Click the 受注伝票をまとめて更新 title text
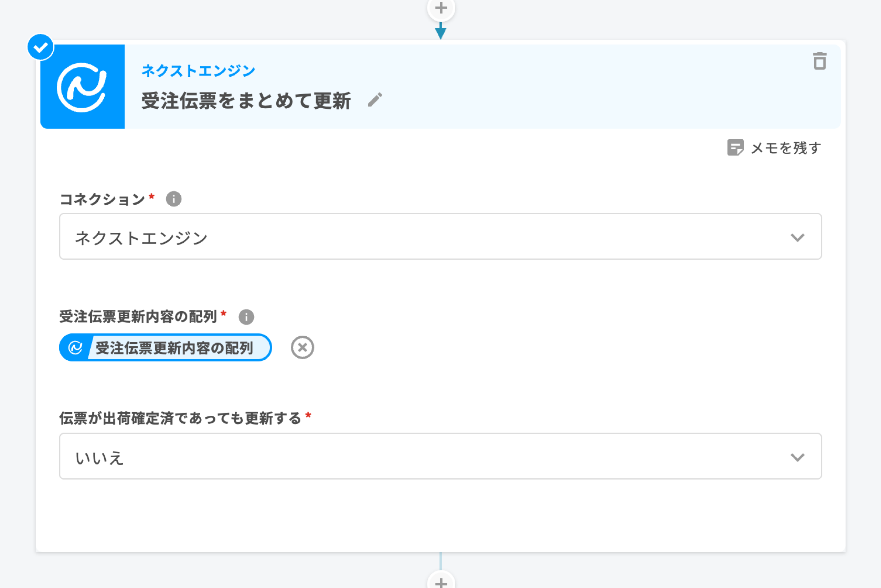The width and height of the screenshot is (881, 588). [x=246, y=100]
